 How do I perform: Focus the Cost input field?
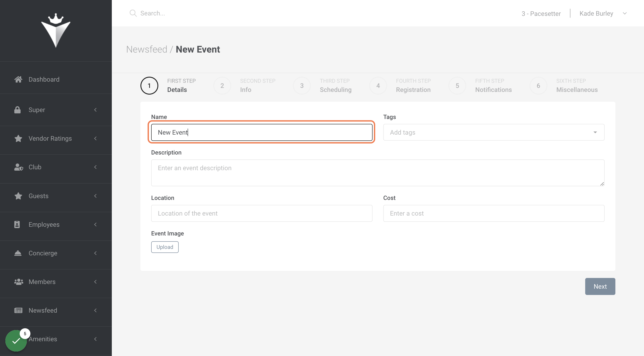coord(494,213)
